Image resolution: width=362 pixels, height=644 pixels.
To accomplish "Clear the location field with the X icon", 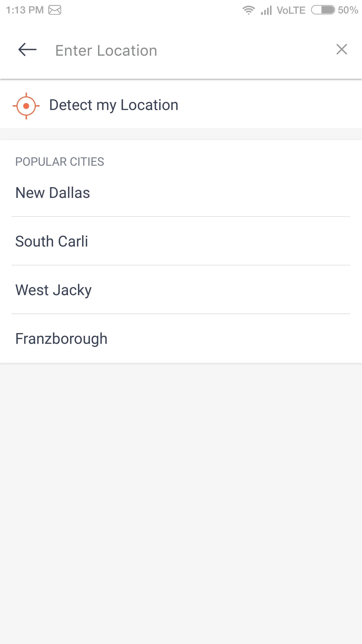I will click(x=342, y=49).
